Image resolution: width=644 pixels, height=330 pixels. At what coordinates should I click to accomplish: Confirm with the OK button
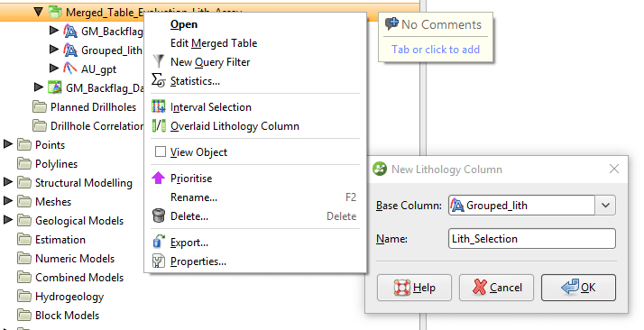point(578,288)
